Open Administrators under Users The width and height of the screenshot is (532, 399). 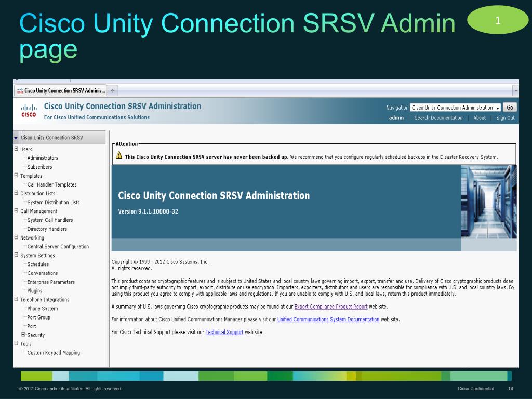(x=43, y=158)
